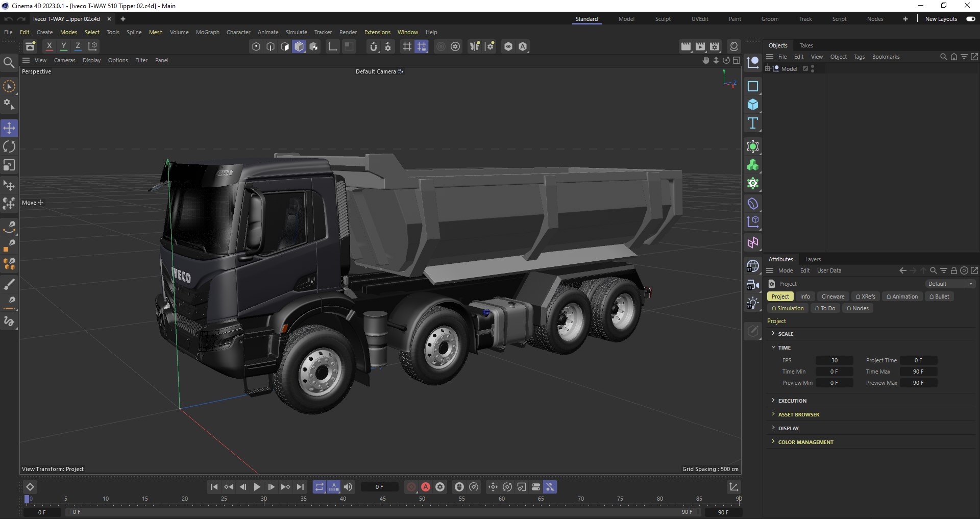
Task: Select the Info project tab button
Action: click(805, 296)
